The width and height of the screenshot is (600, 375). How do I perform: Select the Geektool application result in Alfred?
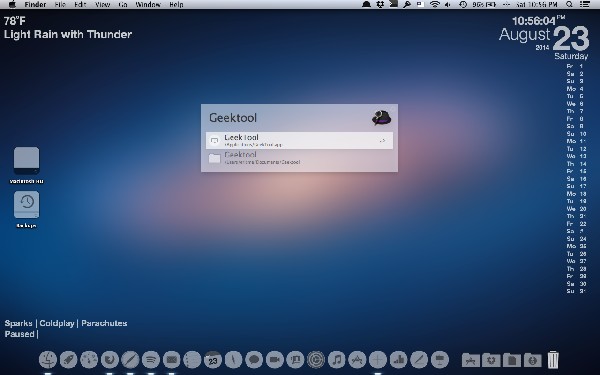[x=299, y=140]
